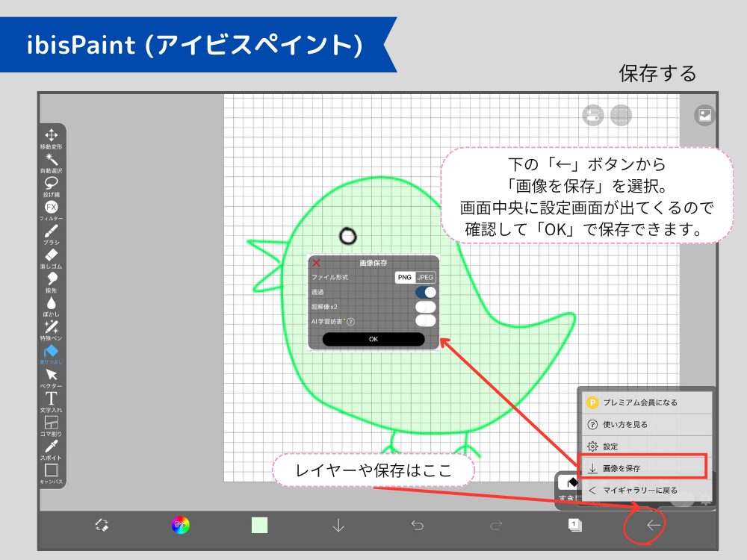
Task: Enable the 超解像x2 switch
Action: pos(426,308)
